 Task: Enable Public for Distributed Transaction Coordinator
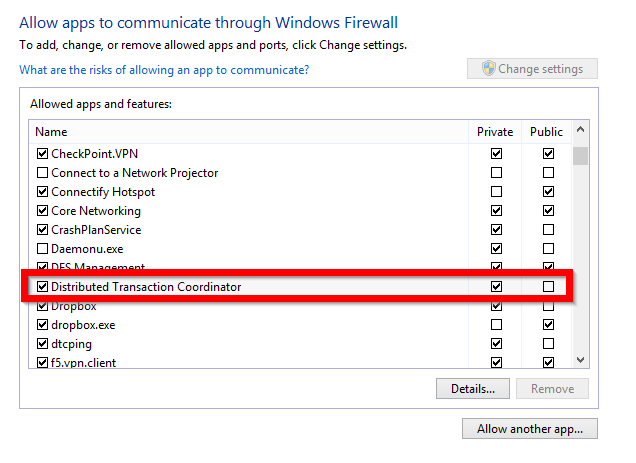[x=547, y=287]
